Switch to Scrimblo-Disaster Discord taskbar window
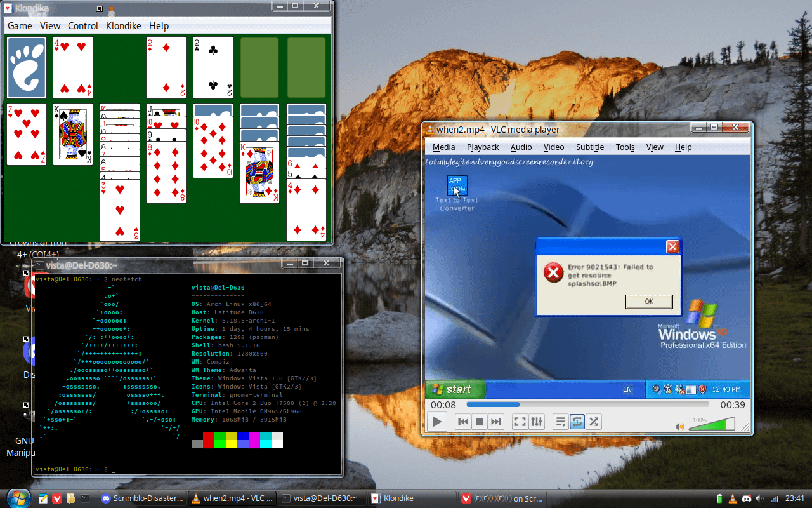The image size is (812, 508). click(x=142, y=498)
